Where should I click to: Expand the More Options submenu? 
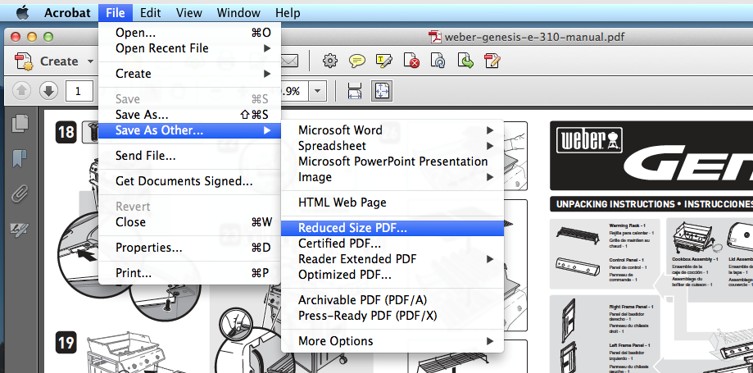click(392, 341)
